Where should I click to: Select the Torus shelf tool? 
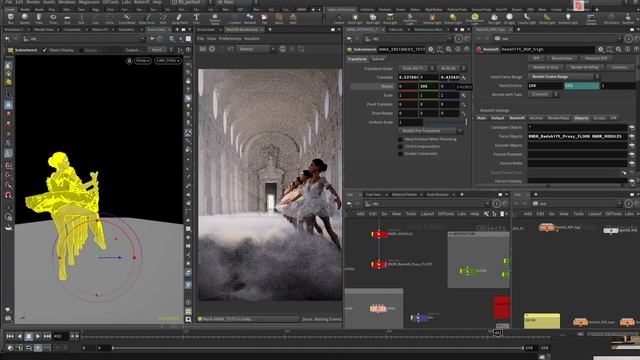(x=53, y=18)
